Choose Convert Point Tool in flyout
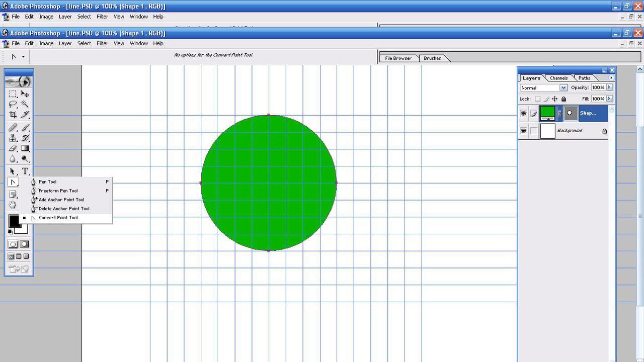644x362 pixels. [x=58, y=218]
